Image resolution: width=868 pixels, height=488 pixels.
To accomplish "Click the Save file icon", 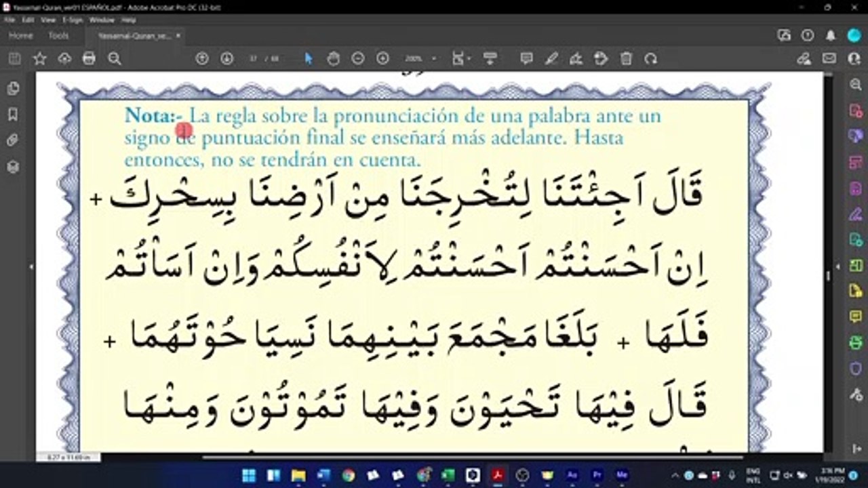I will [x=14, y=59].
